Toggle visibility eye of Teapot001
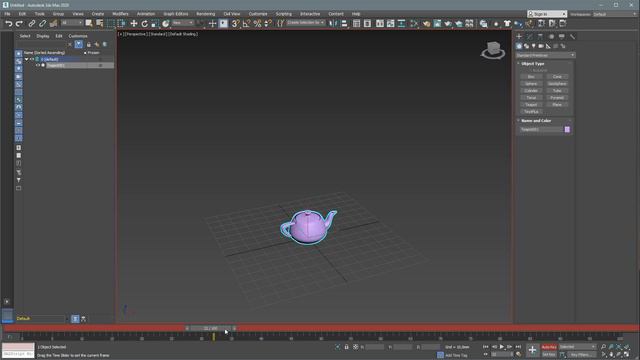 pyautogui.click(x=38, y=65)
